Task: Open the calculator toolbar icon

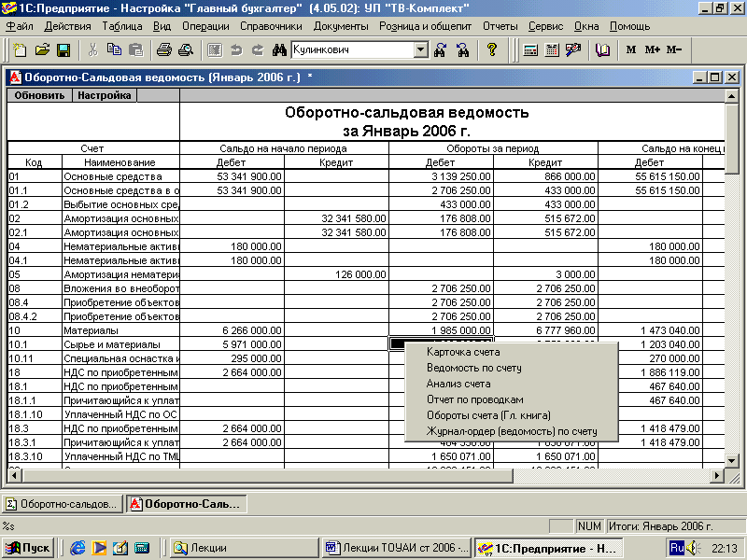Action: (530, 49)
